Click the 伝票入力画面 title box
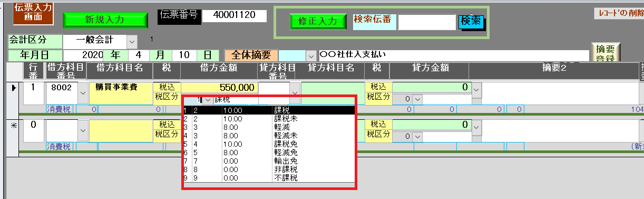The width and height of the screenshot is (644, 199). point(33,13)
